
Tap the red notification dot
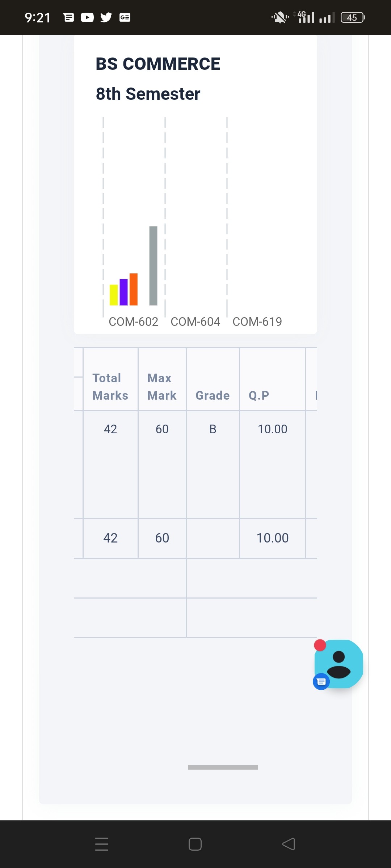point(320,645)
